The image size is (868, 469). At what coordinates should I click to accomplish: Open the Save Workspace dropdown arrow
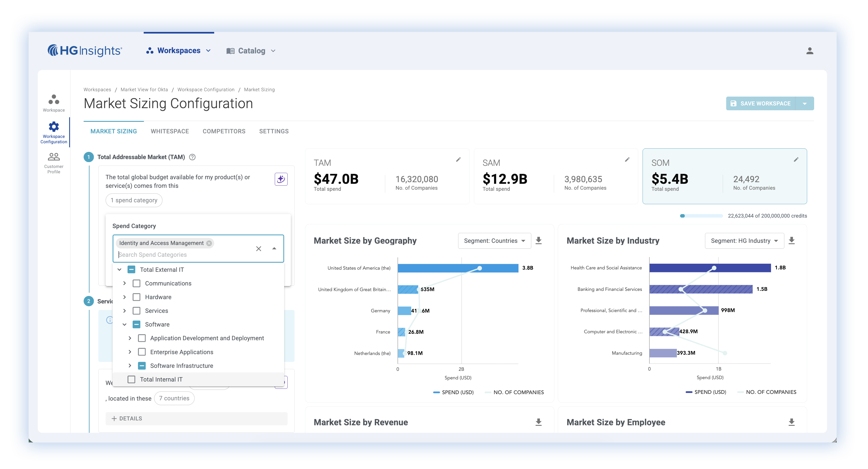point(805,104)
